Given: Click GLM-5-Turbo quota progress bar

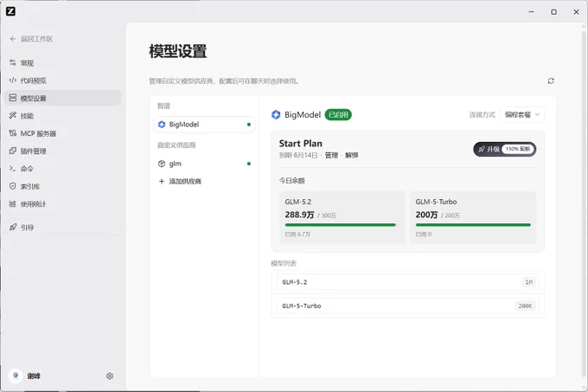Looking at the screenshot, I should coord(473,225).
